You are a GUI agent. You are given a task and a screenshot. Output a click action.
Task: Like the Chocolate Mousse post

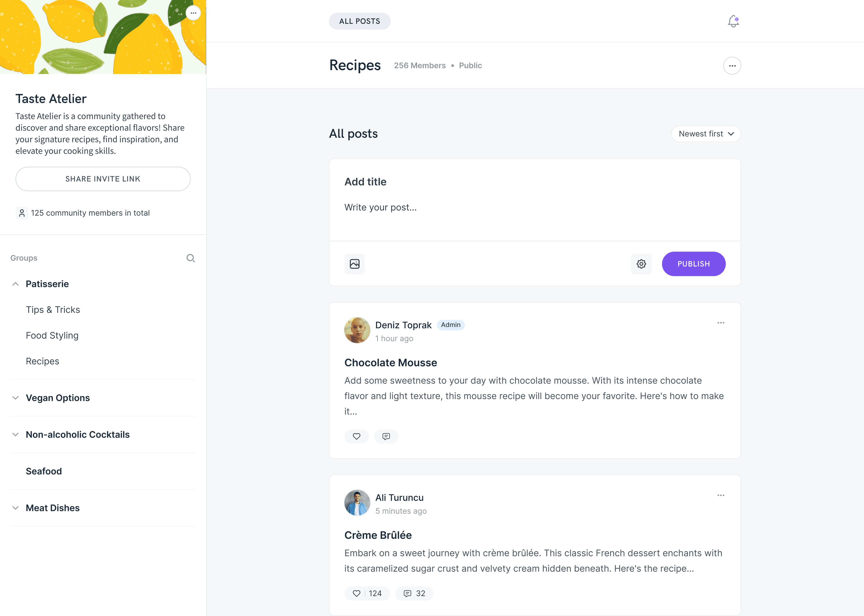coord(356,436)
